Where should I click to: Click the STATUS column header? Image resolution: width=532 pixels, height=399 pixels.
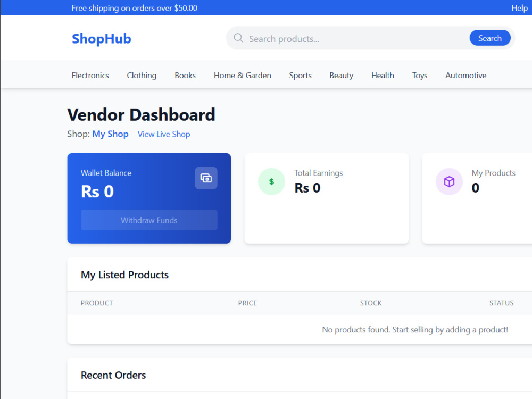[501, 303]
